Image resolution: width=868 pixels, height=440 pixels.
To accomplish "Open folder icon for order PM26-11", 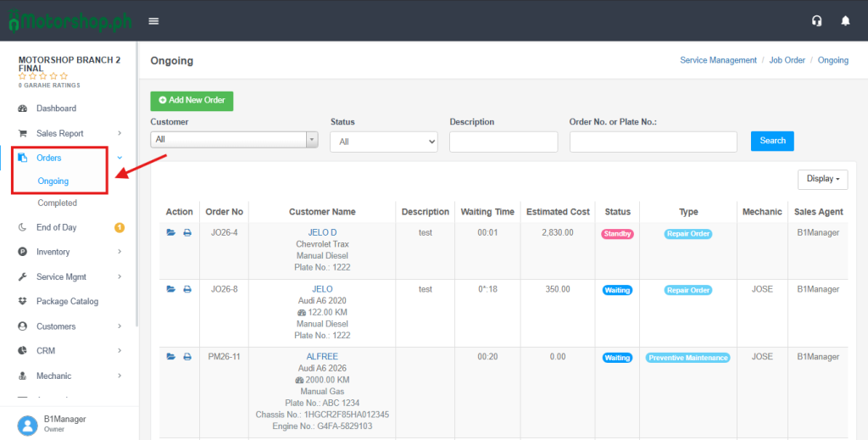I will [171, 357].
